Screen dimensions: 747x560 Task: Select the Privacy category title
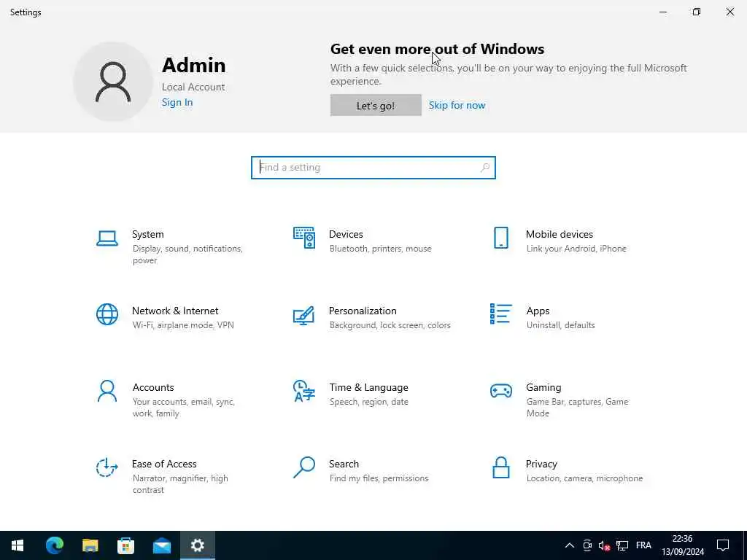coord(541,464)
